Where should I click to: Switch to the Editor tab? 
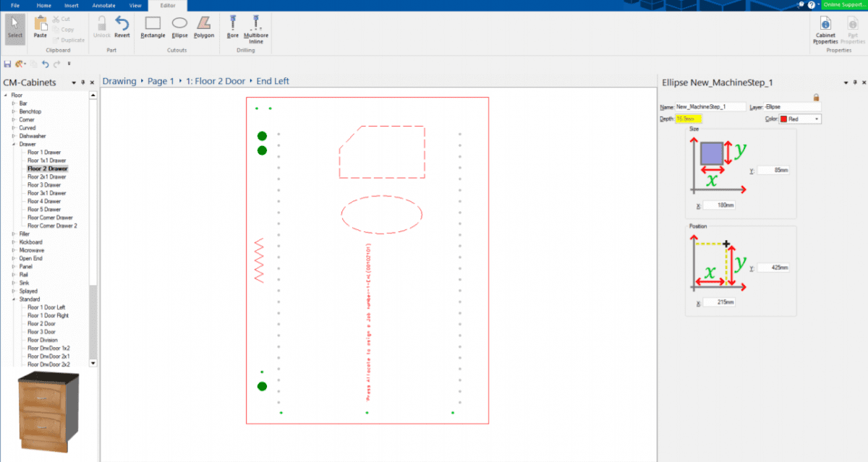pos(167,5)
